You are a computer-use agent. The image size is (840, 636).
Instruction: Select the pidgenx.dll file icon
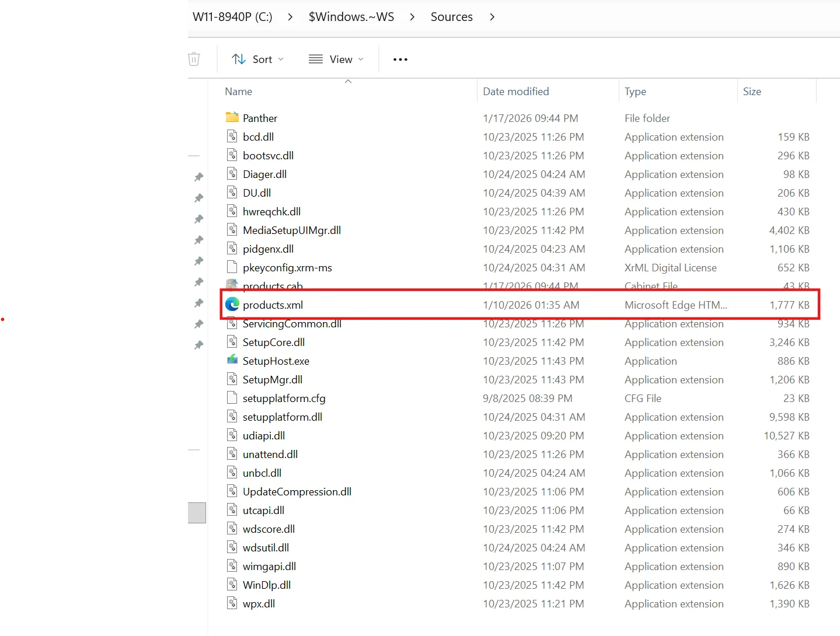coord(232,249)
